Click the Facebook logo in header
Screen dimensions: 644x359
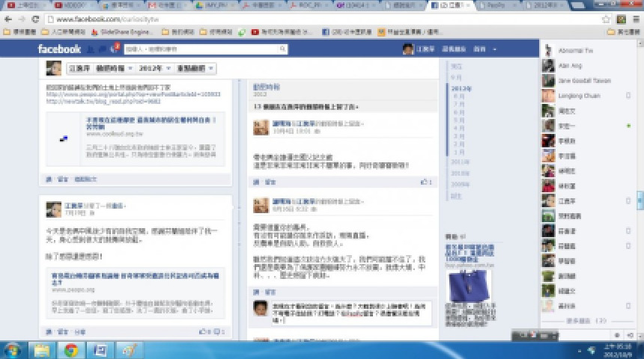59,49
